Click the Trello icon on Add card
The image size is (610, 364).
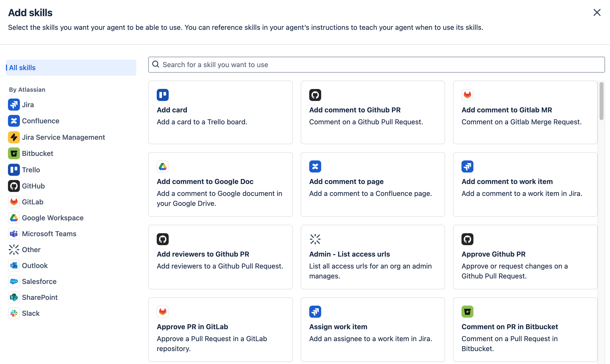click(x=163, y=95)
